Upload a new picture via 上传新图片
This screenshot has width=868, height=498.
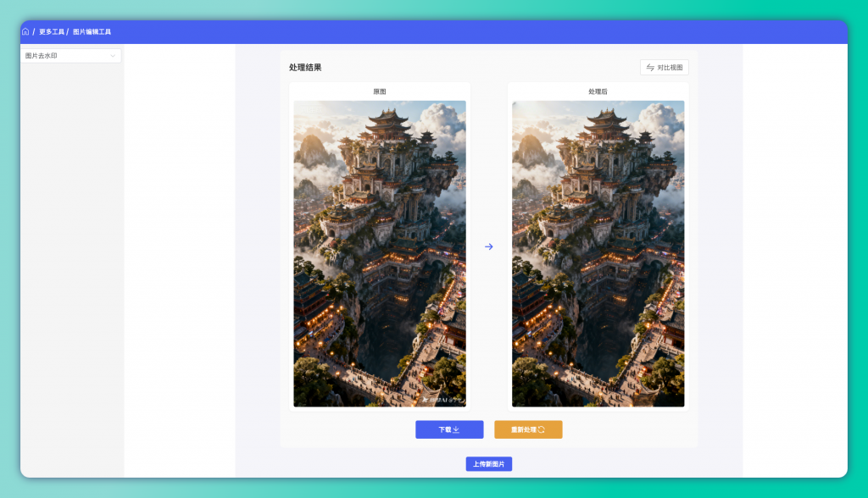pos(489,463)
